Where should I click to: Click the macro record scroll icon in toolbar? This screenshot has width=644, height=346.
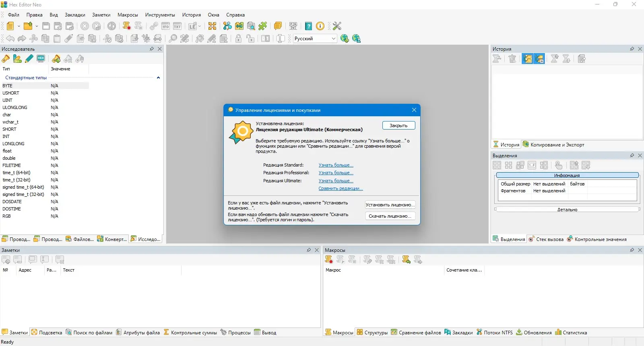pos(126,26)
